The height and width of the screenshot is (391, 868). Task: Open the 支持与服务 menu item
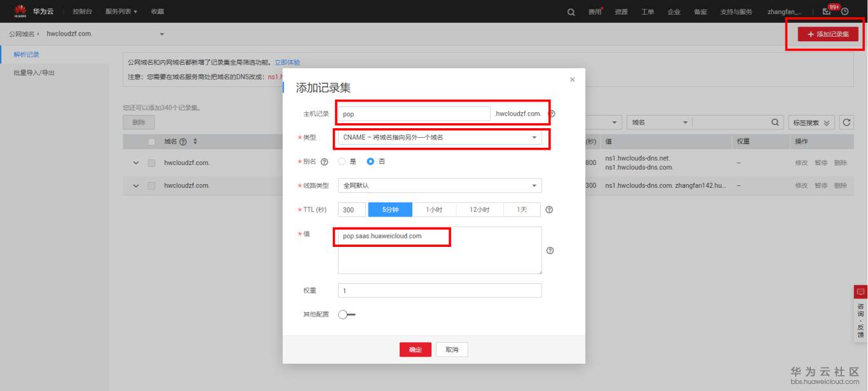coord(736,11)
